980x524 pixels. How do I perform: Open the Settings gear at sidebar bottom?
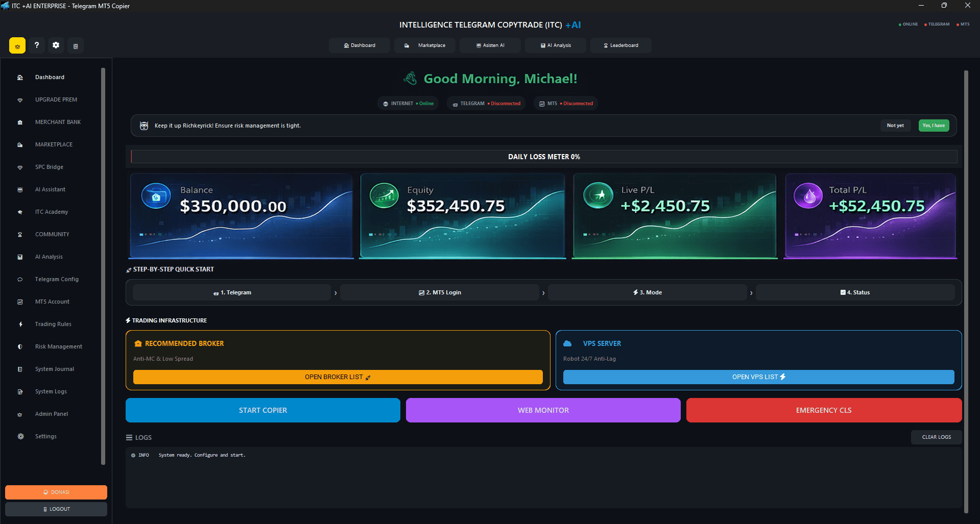point(20,436)
